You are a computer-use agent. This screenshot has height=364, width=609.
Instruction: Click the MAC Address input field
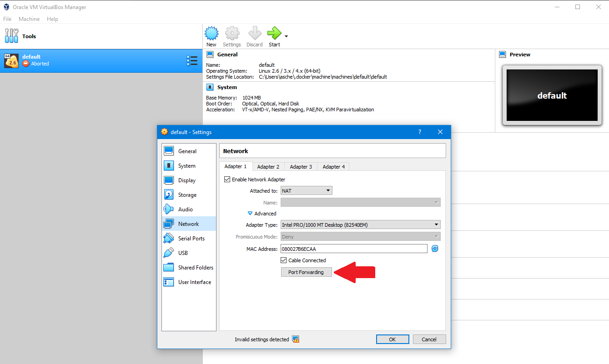coord(354,249)
